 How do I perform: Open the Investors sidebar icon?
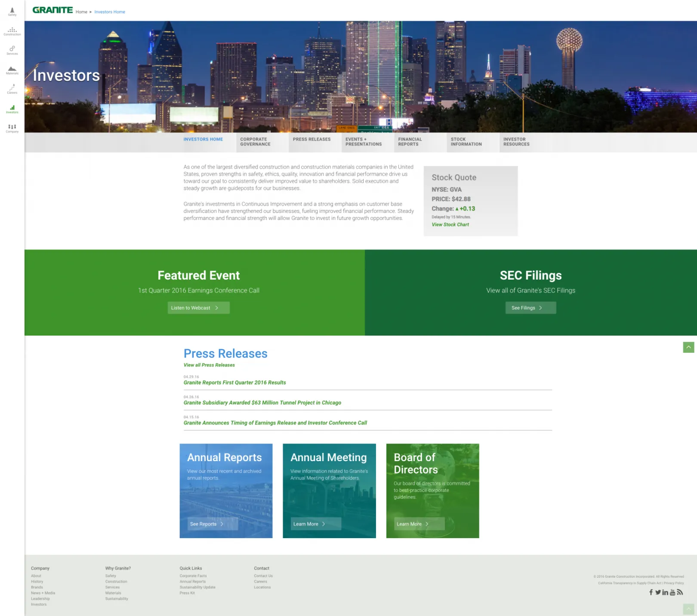(12, 109)
